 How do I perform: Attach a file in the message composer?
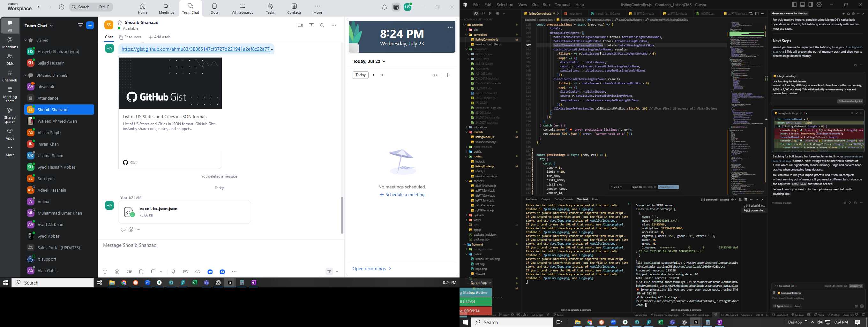tap(141, 272)
